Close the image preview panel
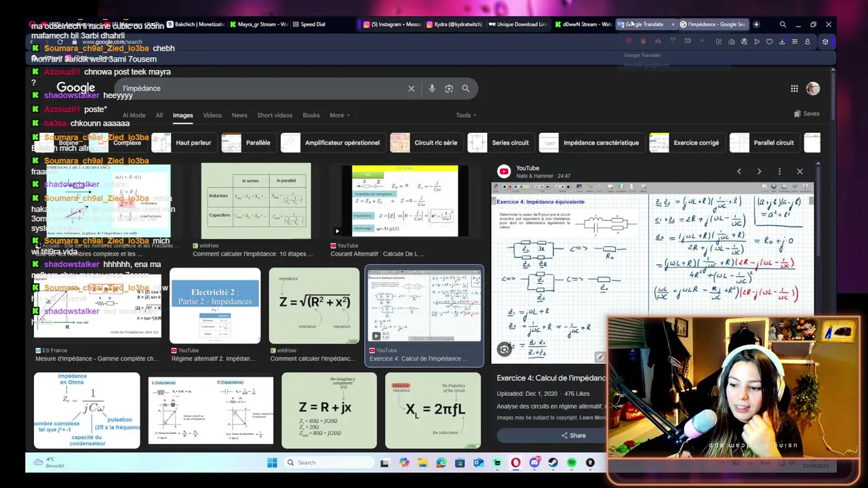This screenshot has width=868, height=488. pos(800,171)
